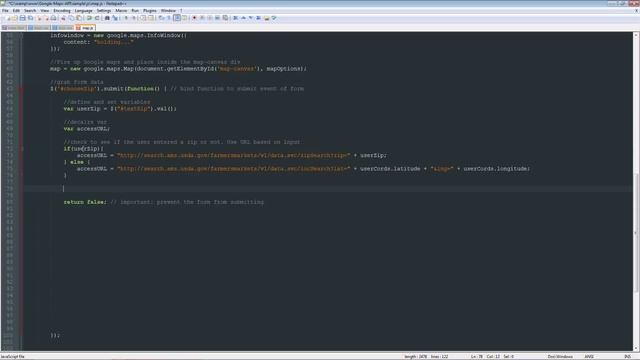
Task: Toggle Word wrap toolbar icon
Action: [x=161, y=18]
